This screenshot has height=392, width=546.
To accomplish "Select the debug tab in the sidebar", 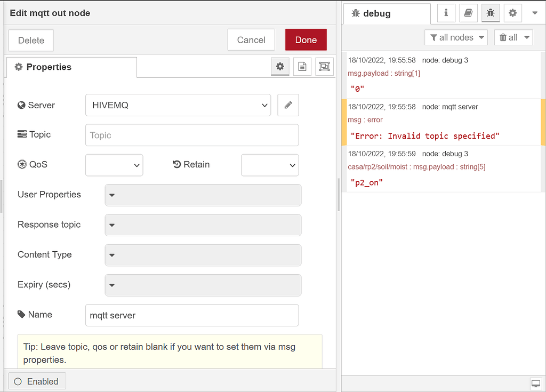I will click(x=387, y=13).
